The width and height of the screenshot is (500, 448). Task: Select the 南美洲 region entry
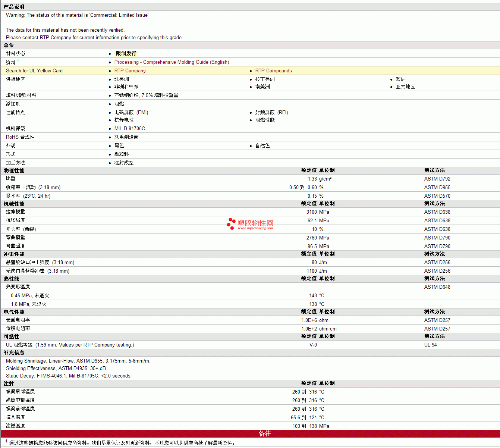coord(262,87)
